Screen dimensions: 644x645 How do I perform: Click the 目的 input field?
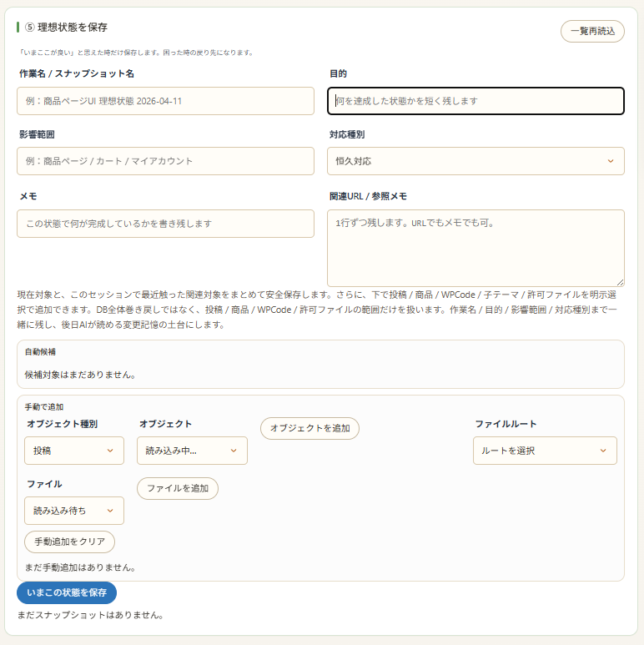pos(475,101)
